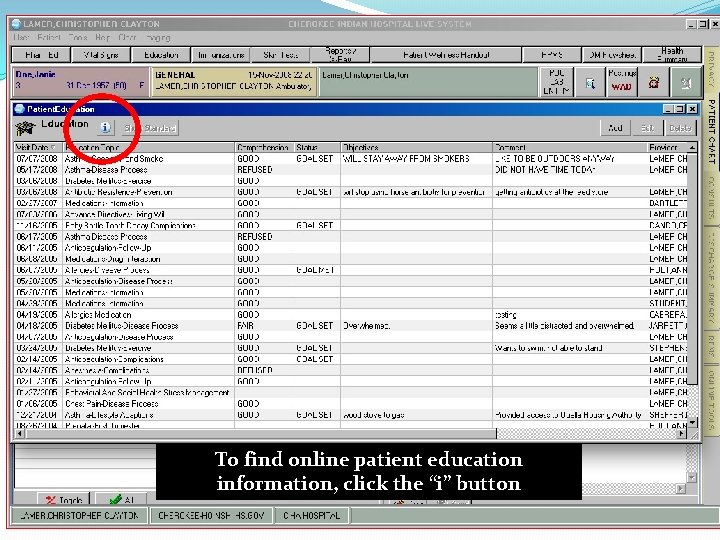Sort by the Comment column header
Image resolution: width=720 pixels, height=540 pixels.
click(x=569, y=147)
